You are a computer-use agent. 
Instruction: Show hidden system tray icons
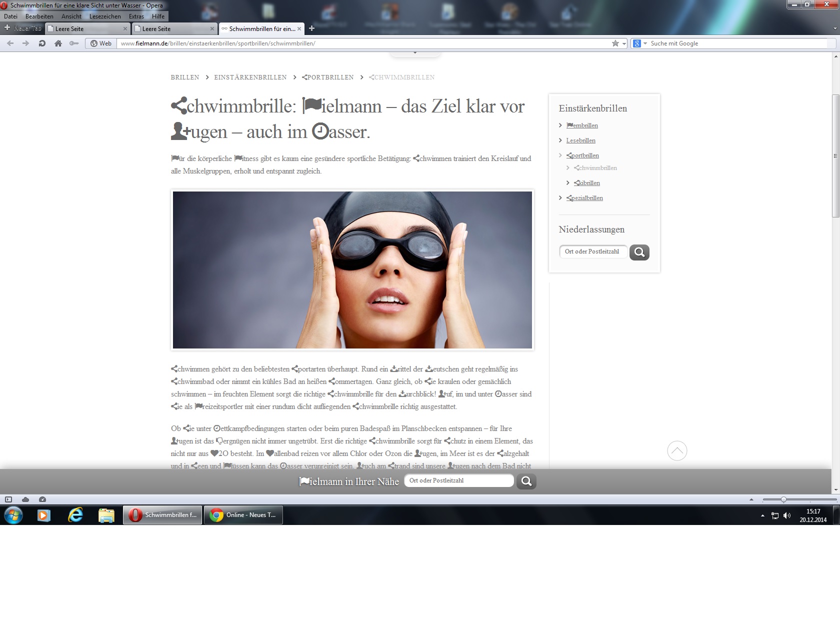(x=762, y=515)
